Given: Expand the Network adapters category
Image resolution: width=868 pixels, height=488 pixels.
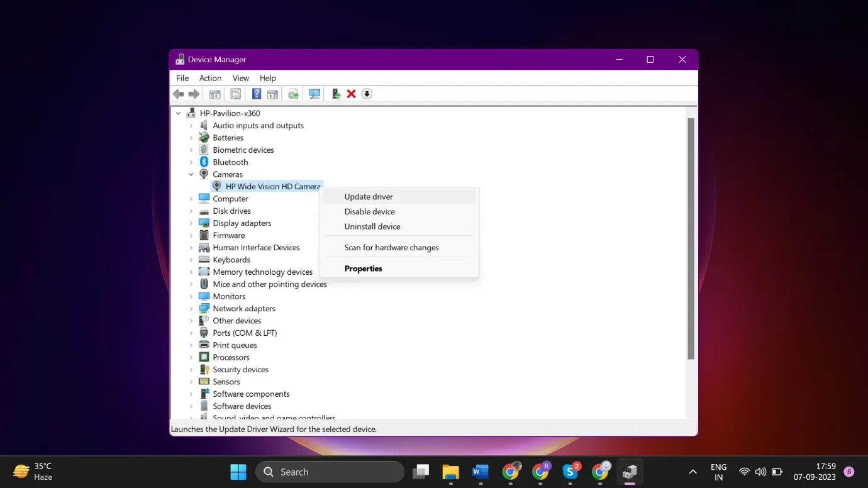Looking at the screenshot, I should (191, 308).
